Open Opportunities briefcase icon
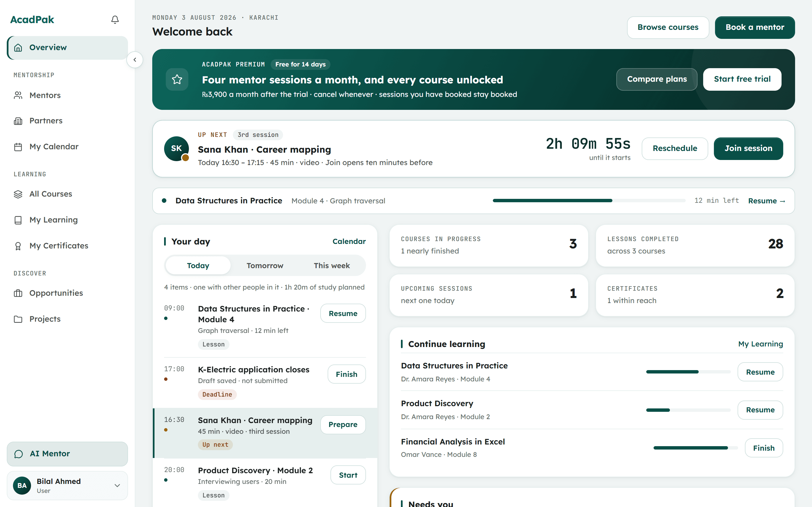812x507 pixels. click(x=18, y=293)
